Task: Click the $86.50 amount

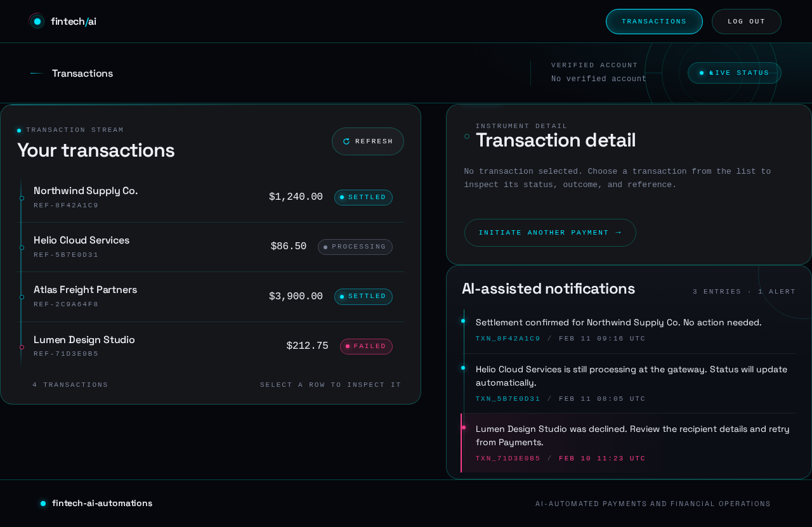Action: click(x=289, y=247)
